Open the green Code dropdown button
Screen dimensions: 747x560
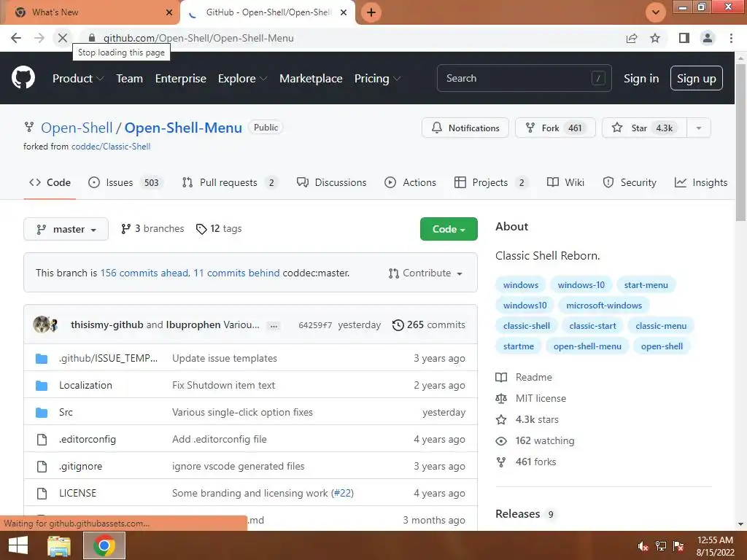(x=449, y=229)
